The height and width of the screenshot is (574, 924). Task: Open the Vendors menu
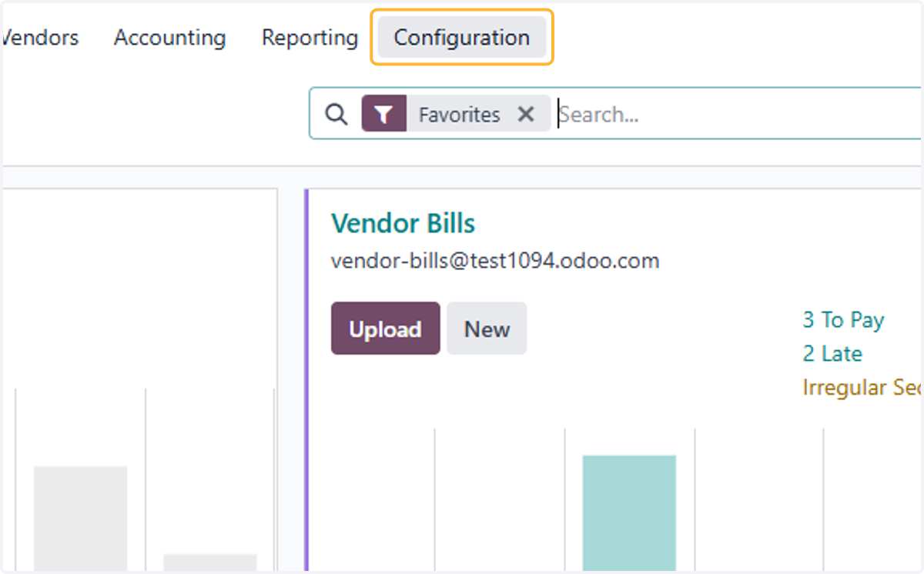tap(40, 37)
